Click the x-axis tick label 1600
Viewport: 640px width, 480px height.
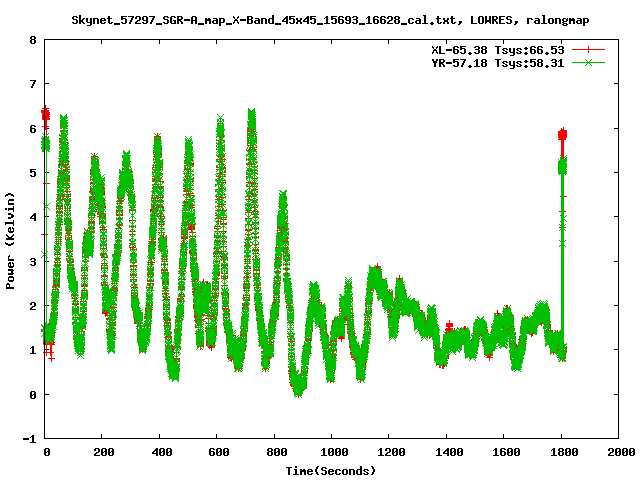click(x=506, y=452)
